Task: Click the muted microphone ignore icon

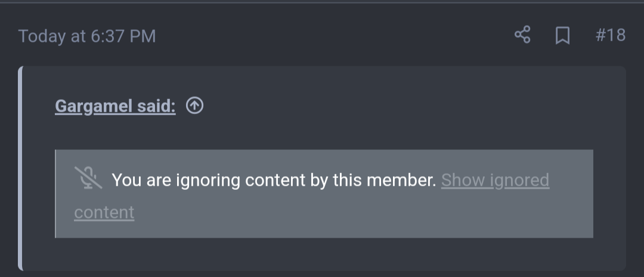Action: coord(87,178)
